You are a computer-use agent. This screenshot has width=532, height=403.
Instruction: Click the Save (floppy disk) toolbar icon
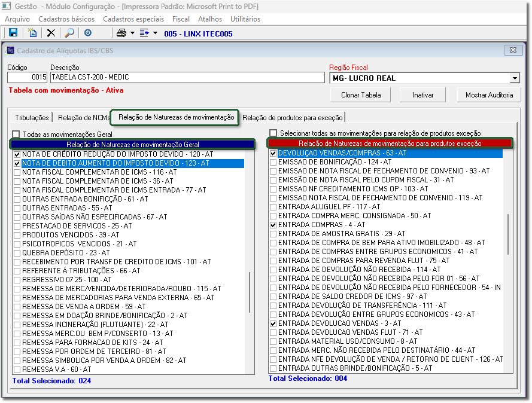[13, 33]
